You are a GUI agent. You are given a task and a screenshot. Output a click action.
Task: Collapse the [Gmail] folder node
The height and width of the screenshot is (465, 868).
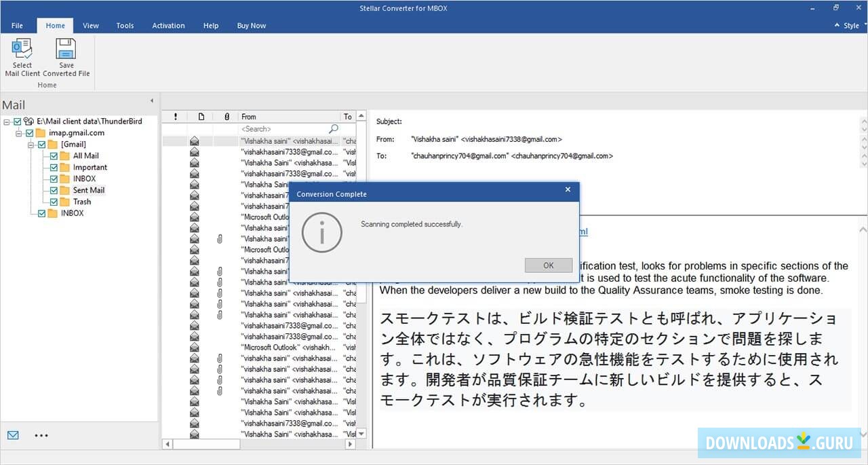tap(31, 145)
